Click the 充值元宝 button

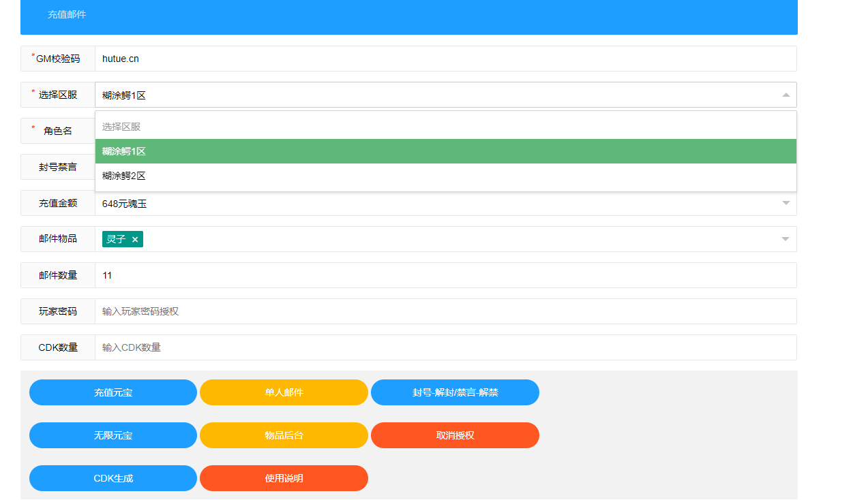(113, 392)
